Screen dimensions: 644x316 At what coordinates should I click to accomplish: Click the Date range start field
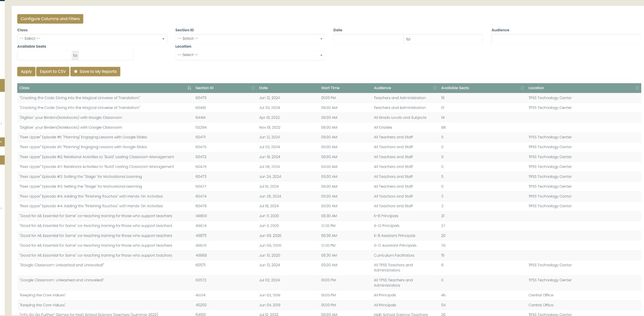[368, 39]
